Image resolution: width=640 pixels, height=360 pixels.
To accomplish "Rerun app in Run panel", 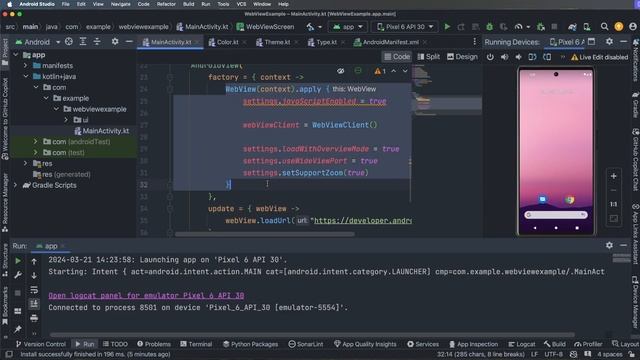I will pos(18,260).
